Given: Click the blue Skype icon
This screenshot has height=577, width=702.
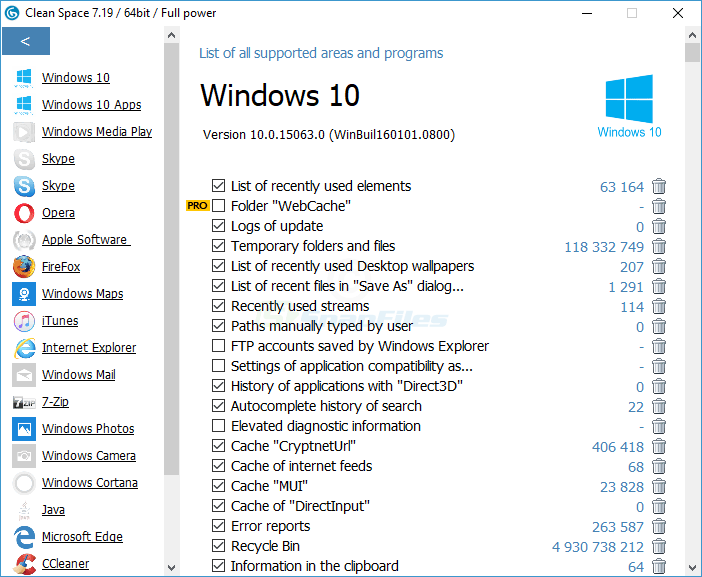Looking at the screenshot, I should 24,186.
